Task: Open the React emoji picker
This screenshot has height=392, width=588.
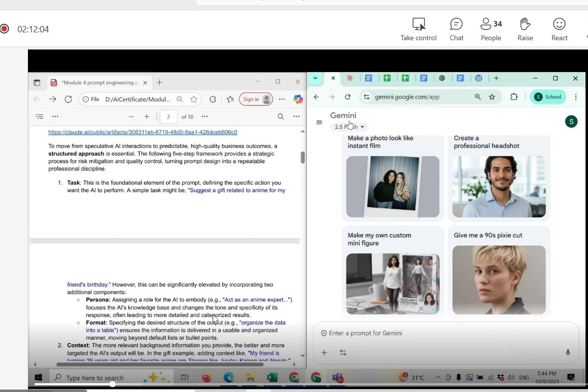Action: (x=559, y=29)
